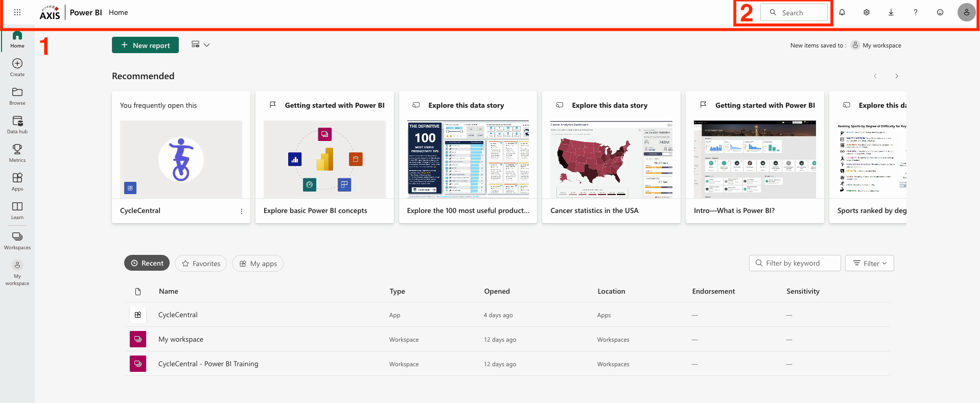The width and height of the screenshot is (980, 403).
Task: Open the user account avatar
Action: click(x=966, y=12)
